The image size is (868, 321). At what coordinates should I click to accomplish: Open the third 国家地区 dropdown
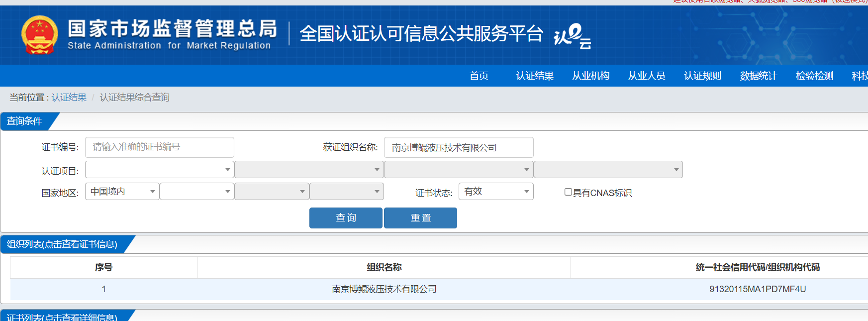(272, 192)
